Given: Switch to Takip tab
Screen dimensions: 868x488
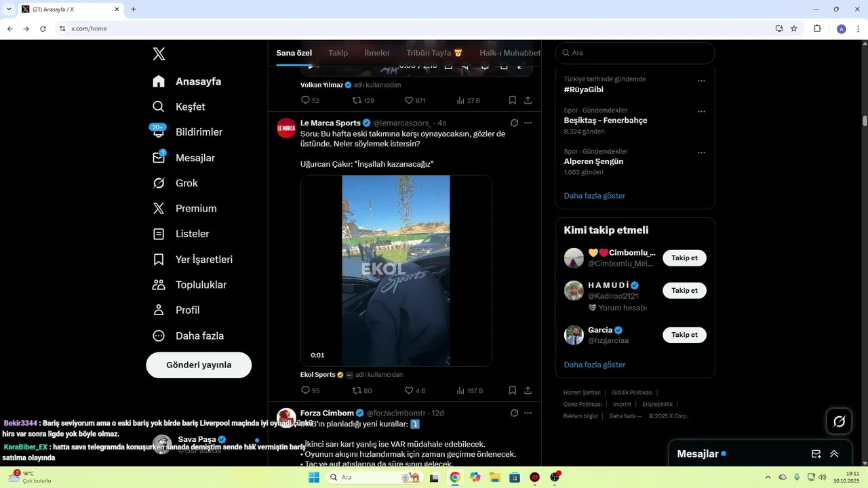Looking at the screenshot, I should tap(338, 53).
